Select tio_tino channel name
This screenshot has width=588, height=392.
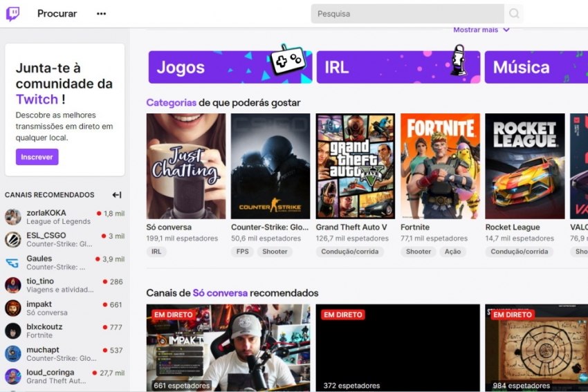pyautogui.click(x=40, y=281)
